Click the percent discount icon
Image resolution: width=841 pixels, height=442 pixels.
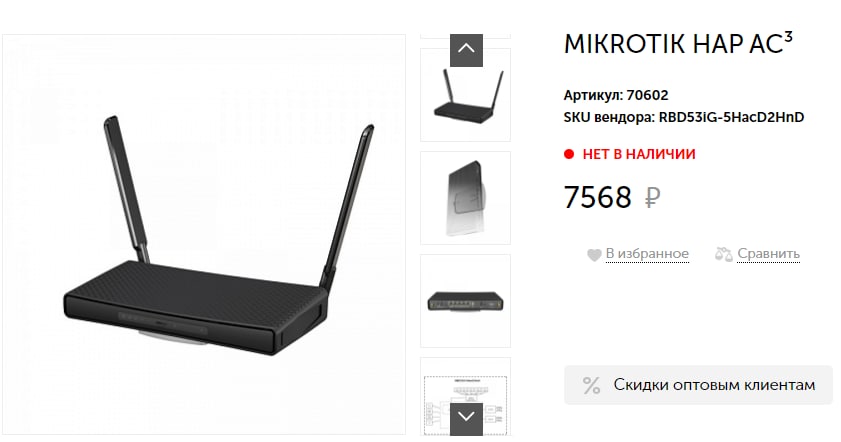592,385
